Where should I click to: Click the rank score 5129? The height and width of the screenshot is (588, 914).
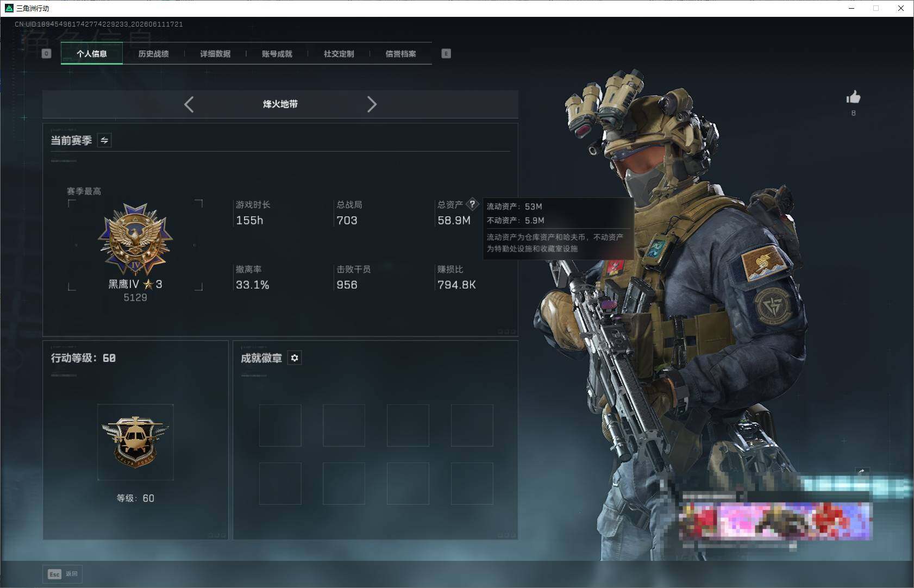(135, 297)
